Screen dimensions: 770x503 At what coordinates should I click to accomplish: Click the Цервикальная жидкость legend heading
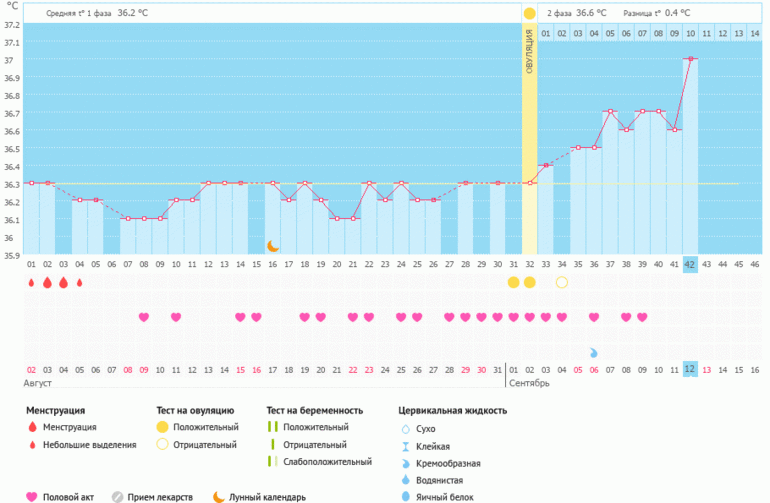pyautogui.click(x=452, y=410)
